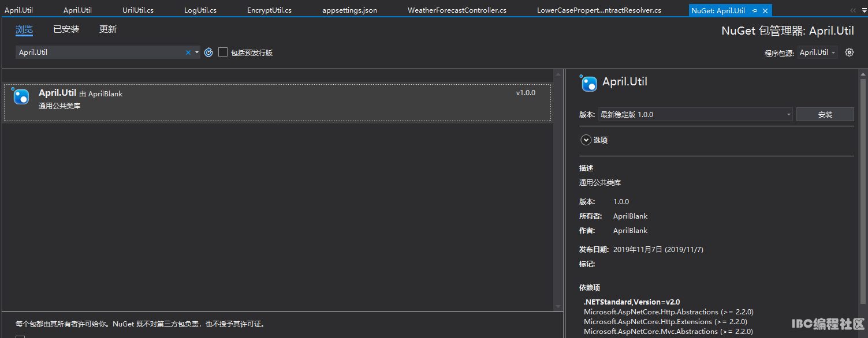
Task: Click the 标记 label
Action: click(x=587, y=264)
